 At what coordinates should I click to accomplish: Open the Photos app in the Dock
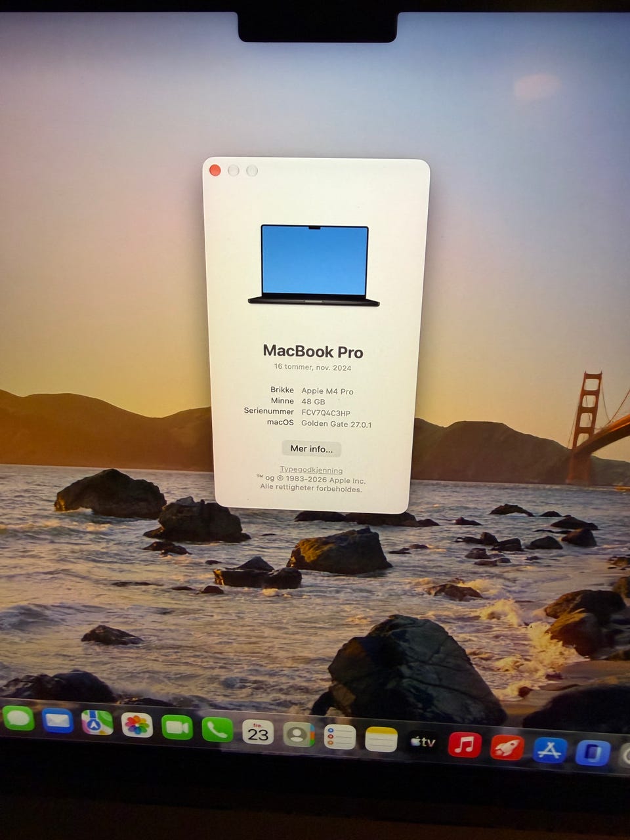[137, 725]
